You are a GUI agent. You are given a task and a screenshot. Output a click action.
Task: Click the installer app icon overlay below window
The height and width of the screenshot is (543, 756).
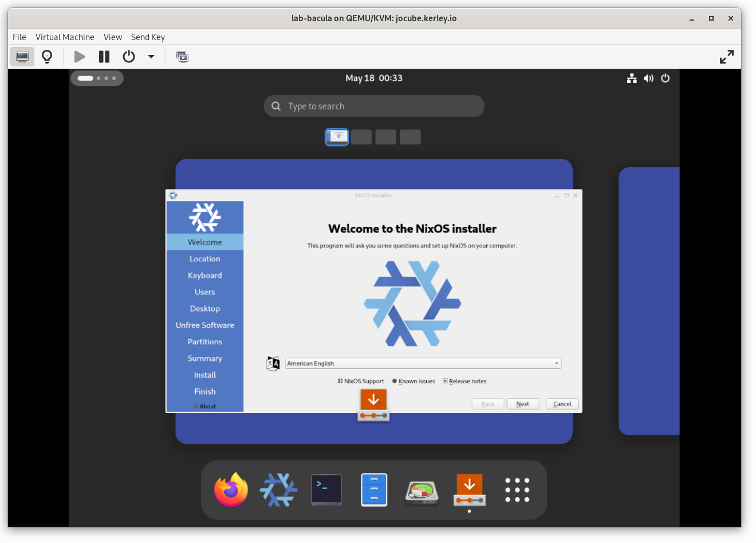pyautogui.click(x=373, y=405)
